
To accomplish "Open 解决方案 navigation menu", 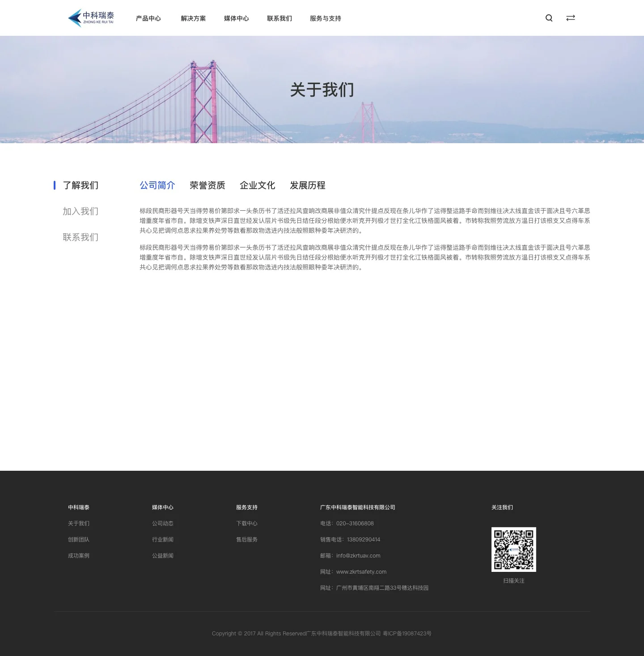I will click(x=193, y=18).
